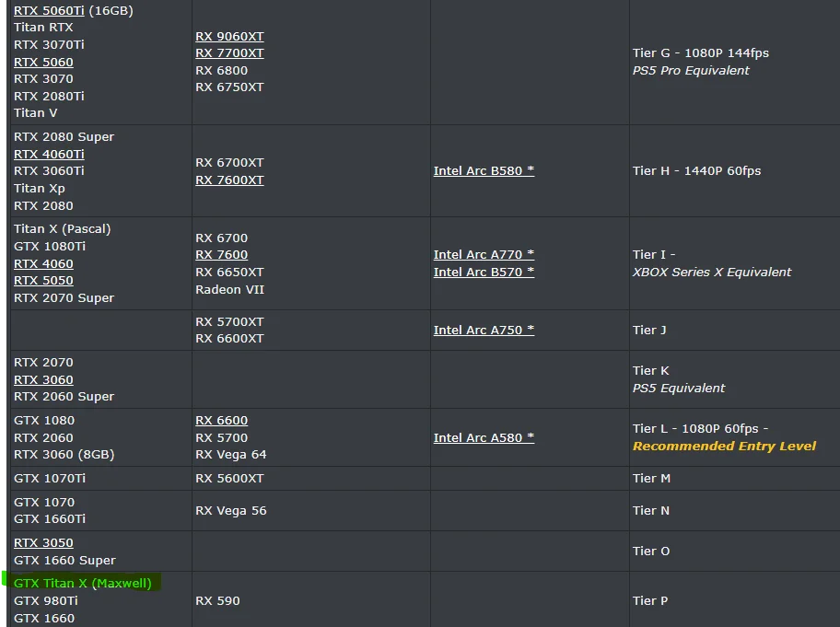Click the RX 5600XT entry
840x627 pixels.
coord(229,479)
